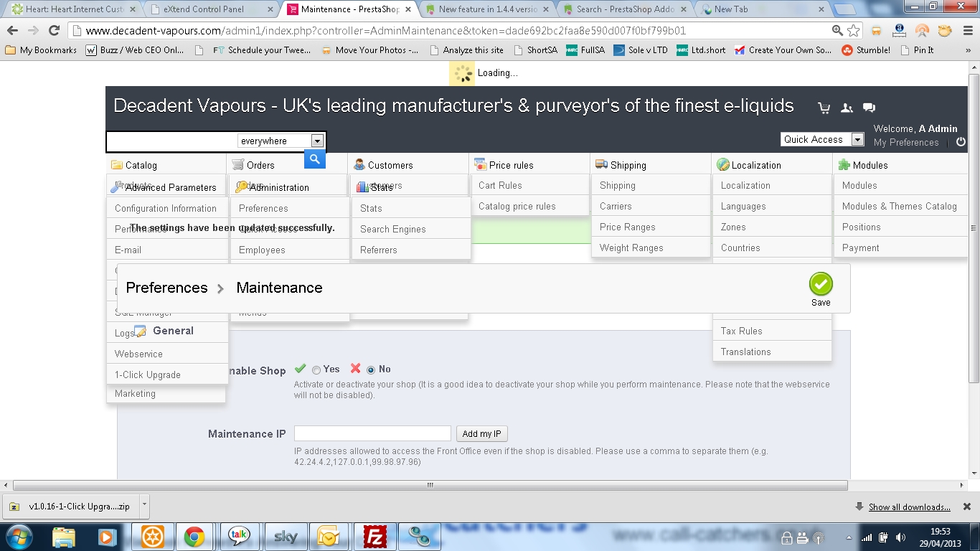The width and height of the screenshot is (980, 551).
Task: Open Cart Rules menu item
Action: tap(500, 185)
